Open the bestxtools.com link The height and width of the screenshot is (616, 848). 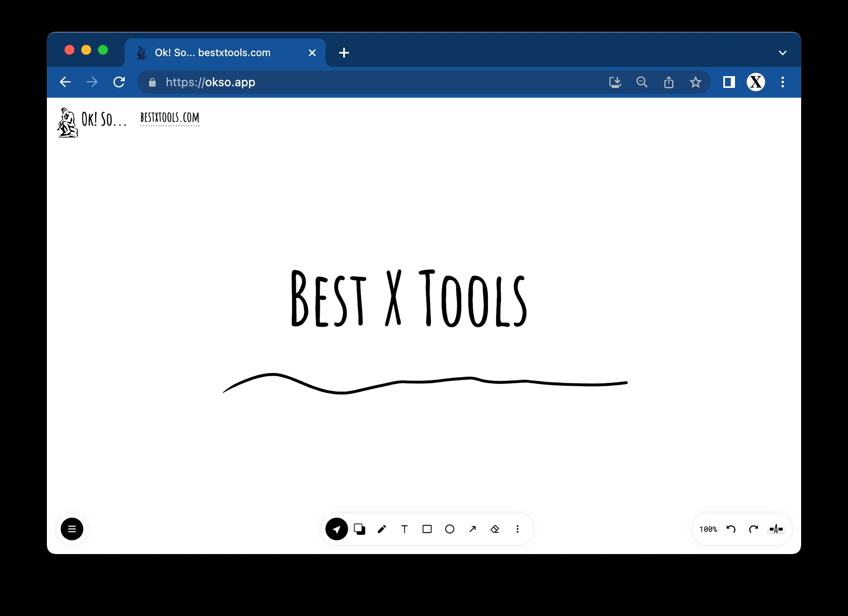[x=170, y=118]
